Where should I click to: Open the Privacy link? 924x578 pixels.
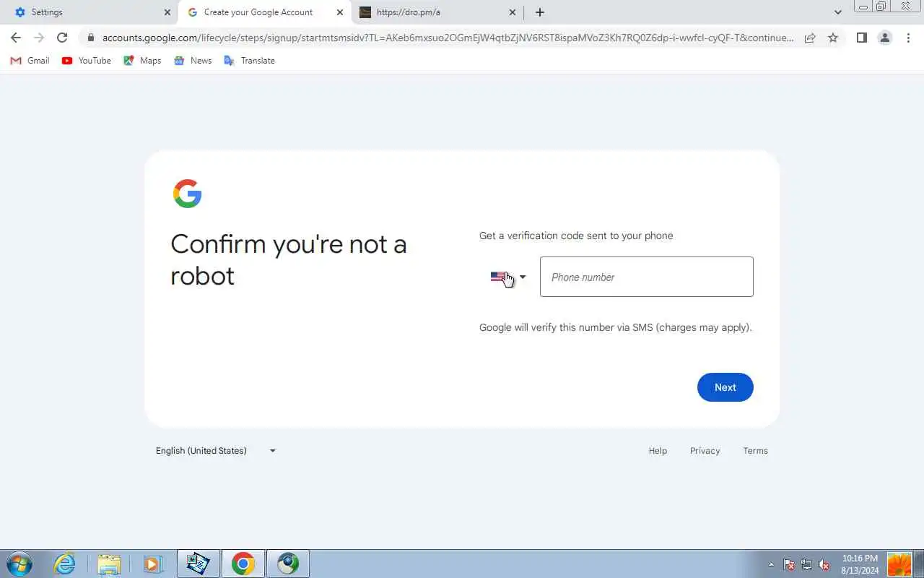(x=705, y=451)
